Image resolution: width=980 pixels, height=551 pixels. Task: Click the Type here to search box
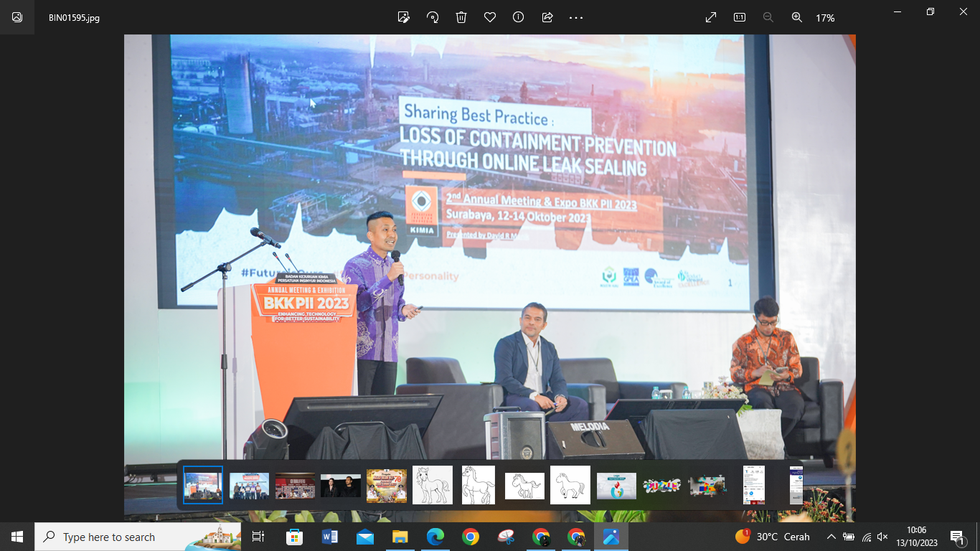coord(138,537)
